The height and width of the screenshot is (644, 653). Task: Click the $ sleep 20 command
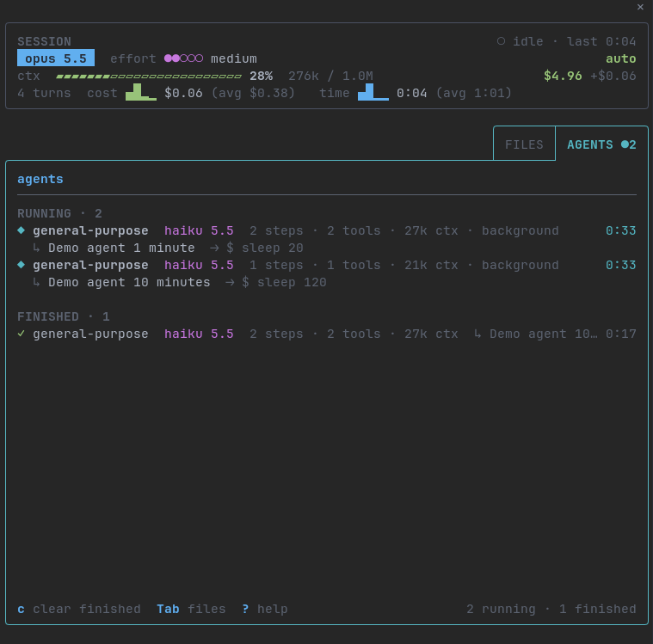point(265,248)
